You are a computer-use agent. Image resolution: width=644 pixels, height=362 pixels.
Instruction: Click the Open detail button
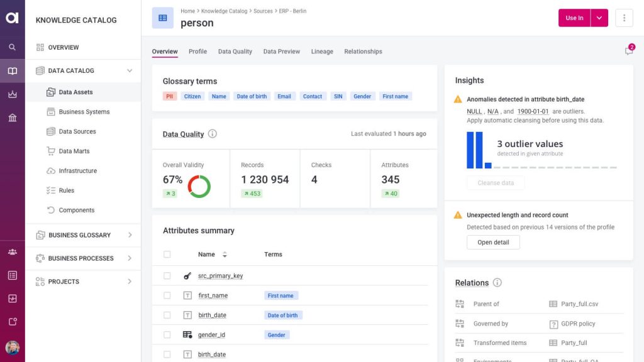click(x=493, y=242)
